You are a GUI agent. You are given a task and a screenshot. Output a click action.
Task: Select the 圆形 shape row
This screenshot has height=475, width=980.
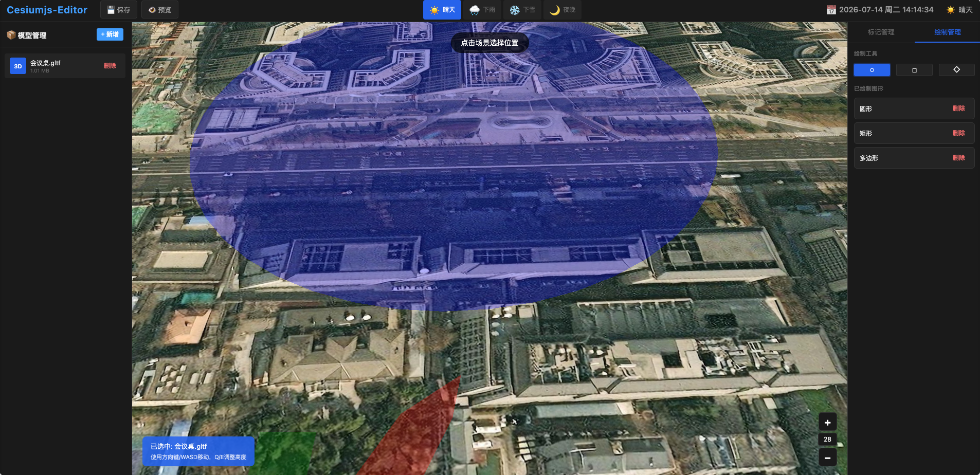click(914, 108)
